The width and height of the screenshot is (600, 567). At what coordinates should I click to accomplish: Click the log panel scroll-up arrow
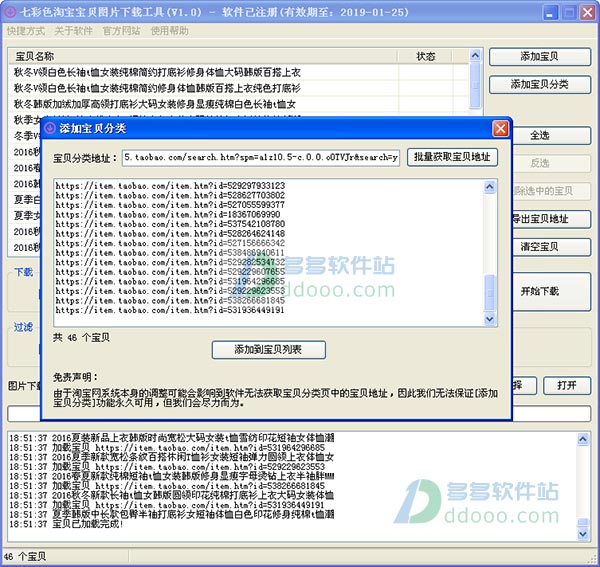[583, 439]
